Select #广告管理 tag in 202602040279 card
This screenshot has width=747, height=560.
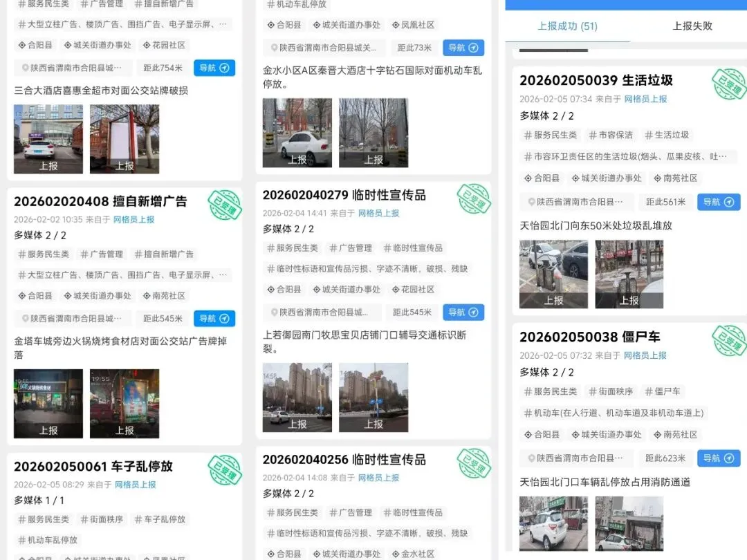(351, 248)
